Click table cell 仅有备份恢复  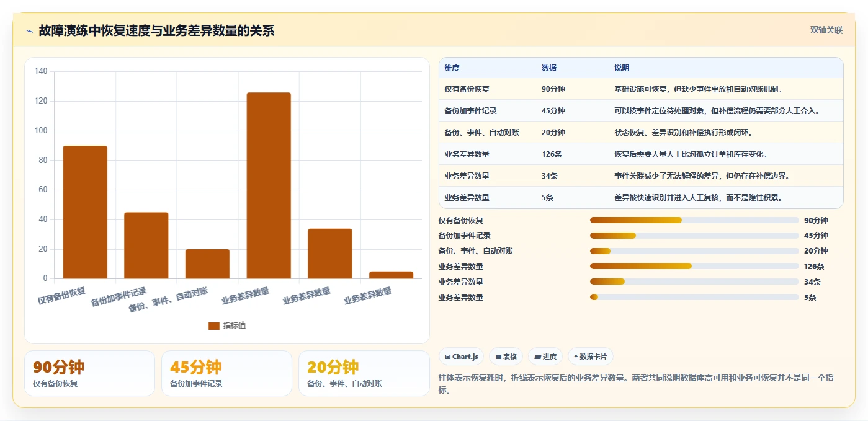pos(467,89)
